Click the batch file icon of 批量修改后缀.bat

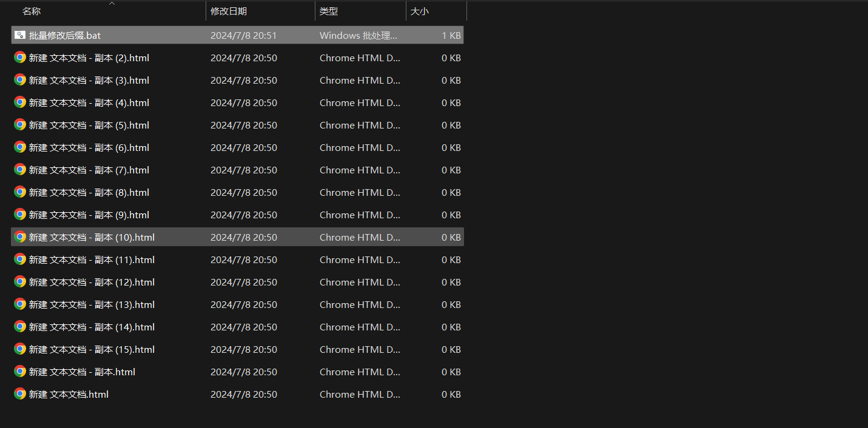point(20,35)
